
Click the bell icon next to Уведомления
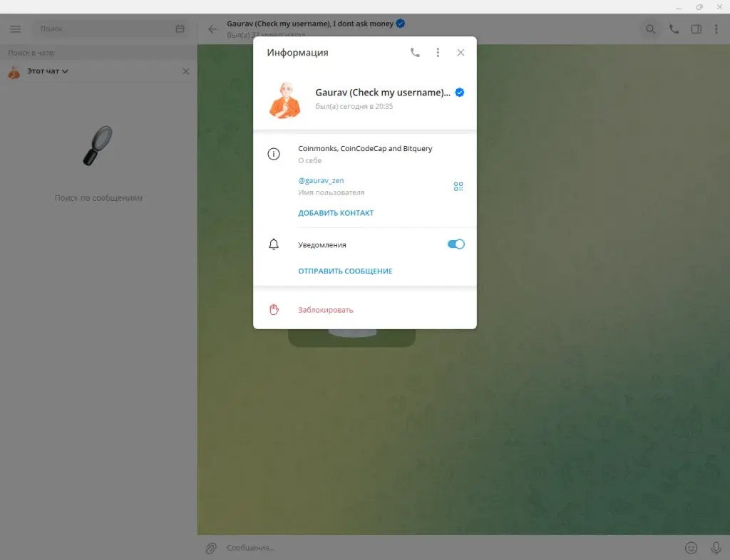(274, 244)
